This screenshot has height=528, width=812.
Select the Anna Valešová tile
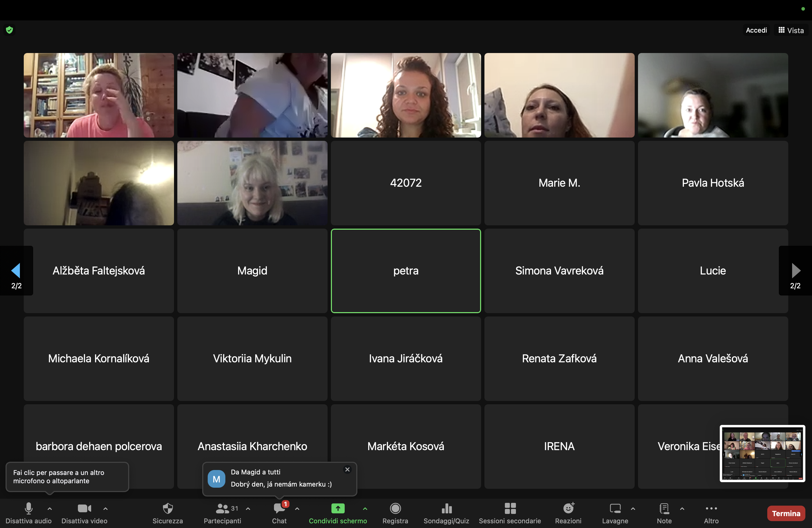[713, 358]
